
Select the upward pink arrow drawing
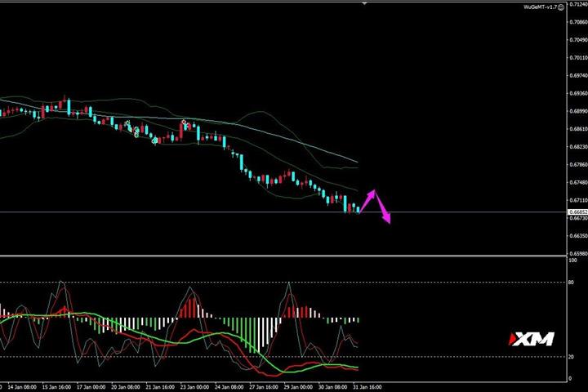tap(367, 202)
